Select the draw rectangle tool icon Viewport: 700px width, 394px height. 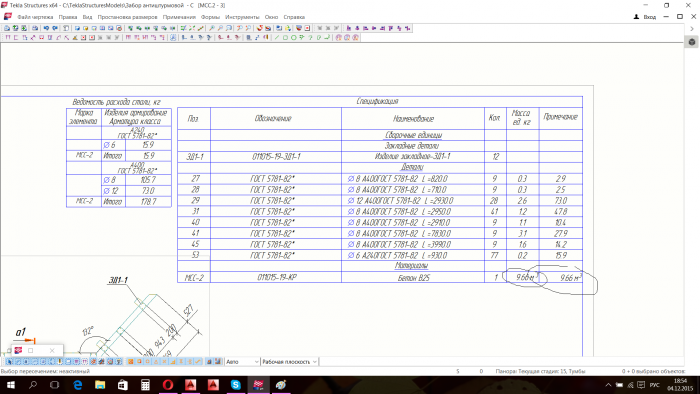point(285,37)
